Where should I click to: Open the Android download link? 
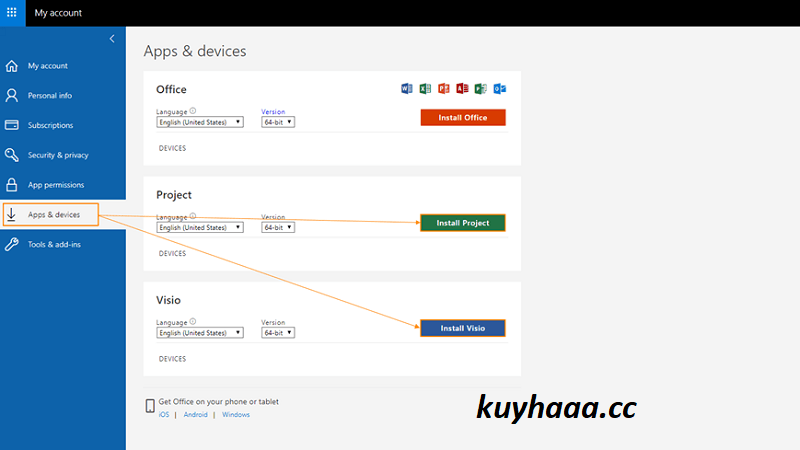click(195, 415)
